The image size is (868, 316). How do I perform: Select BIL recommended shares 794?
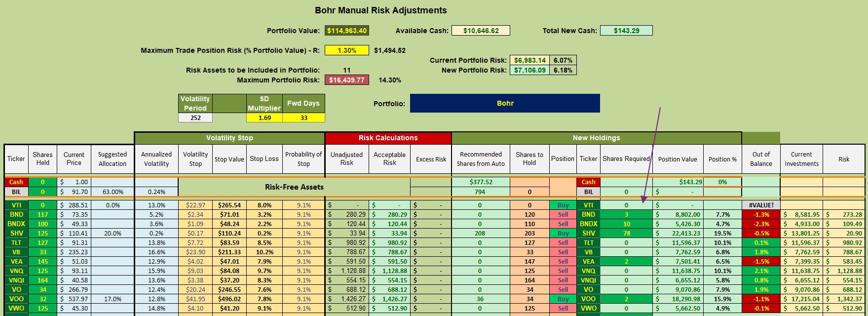pyautogui.click(x=481, y=192)
